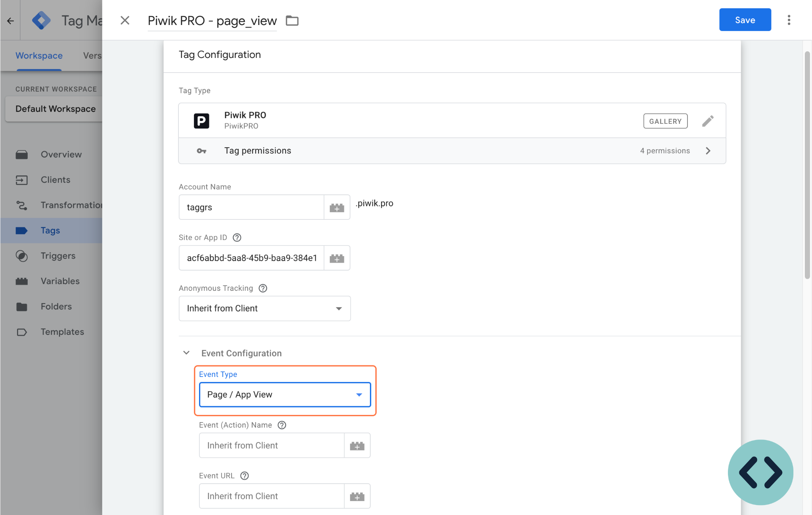This screenshot has height=515, width=812.
Task: Click the Event (Action) Name input field
Action: (x=272, y=445)
